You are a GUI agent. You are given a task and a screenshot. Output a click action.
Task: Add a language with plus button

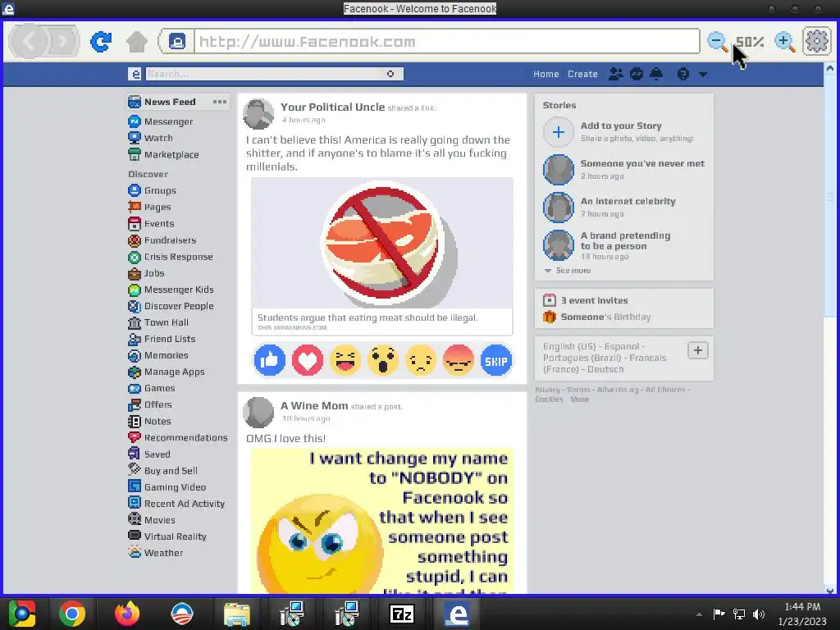pyautogui.click(x=697, y=350)
